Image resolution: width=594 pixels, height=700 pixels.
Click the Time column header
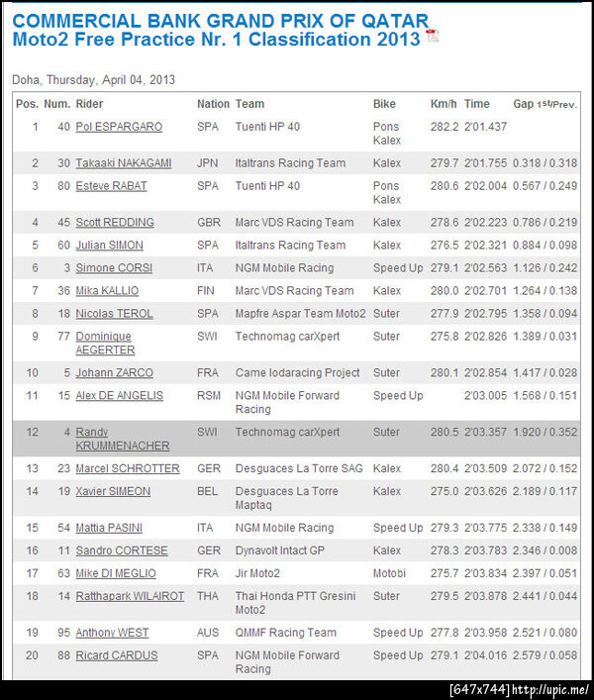476,104
